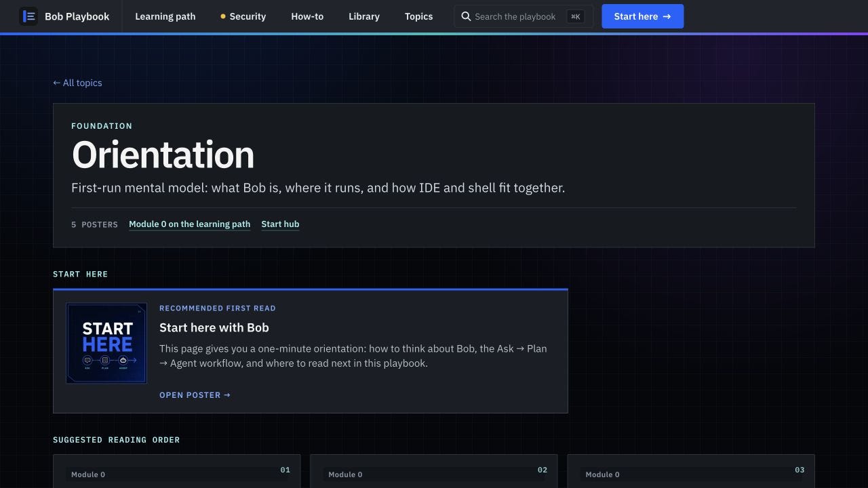Click the Bob Playbook brand name
The height and width of the screenshot is (488, 868).
coord(77,16)
